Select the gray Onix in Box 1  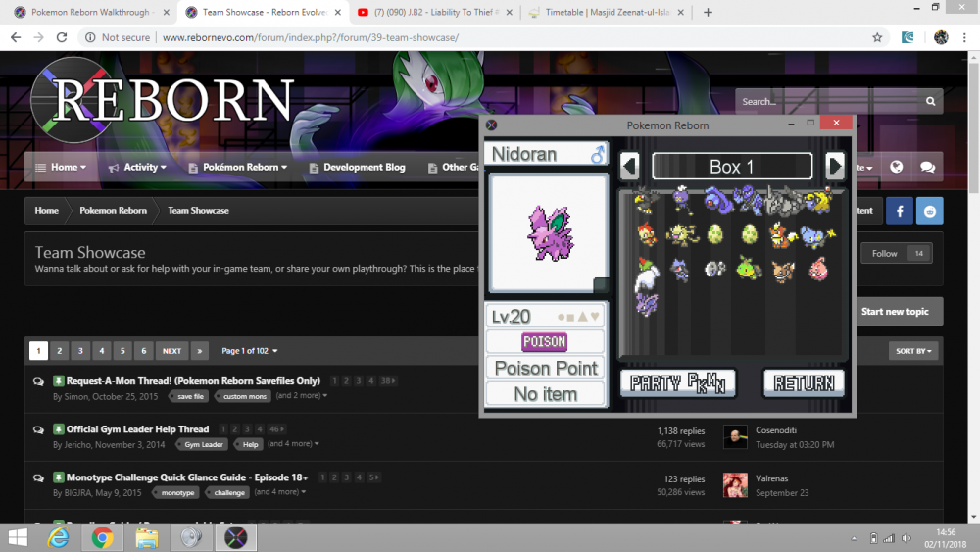pyautogui.click(x=782, y=201)
